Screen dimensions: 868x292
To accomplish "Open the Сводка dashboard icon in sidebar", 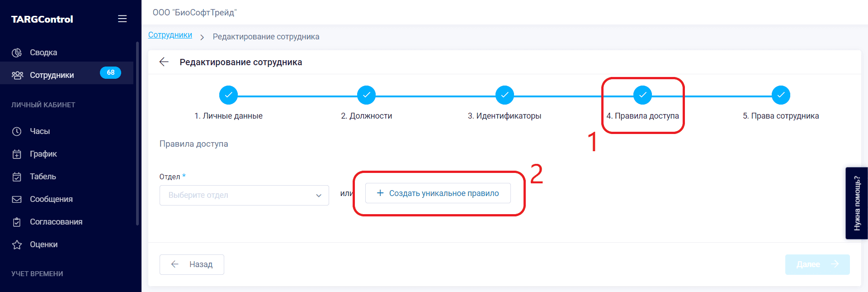I will [x=17, y=52].
